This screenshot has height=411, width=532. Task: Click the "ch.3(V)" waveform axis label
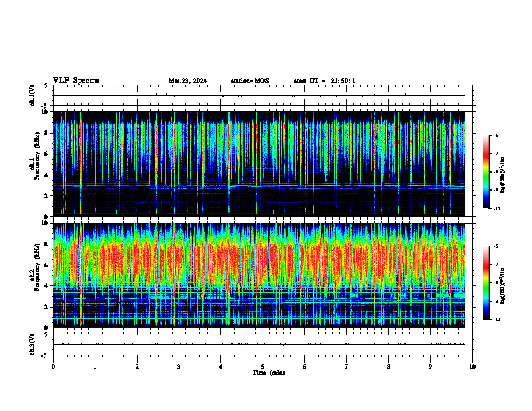pos(32,345)
